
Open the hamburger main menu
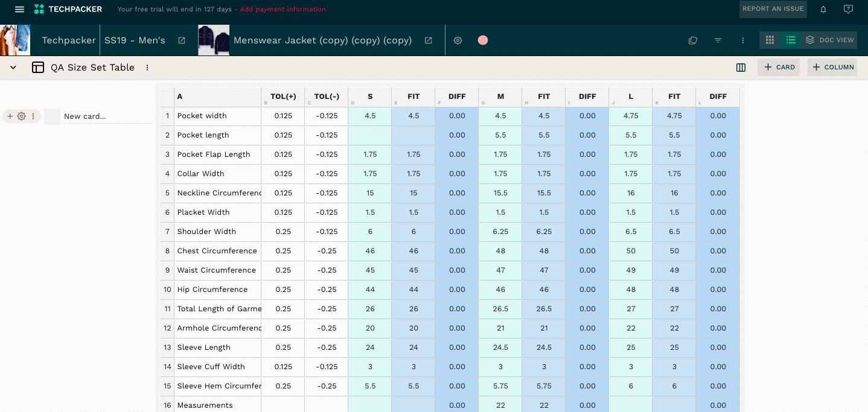[x=20, y=9]
